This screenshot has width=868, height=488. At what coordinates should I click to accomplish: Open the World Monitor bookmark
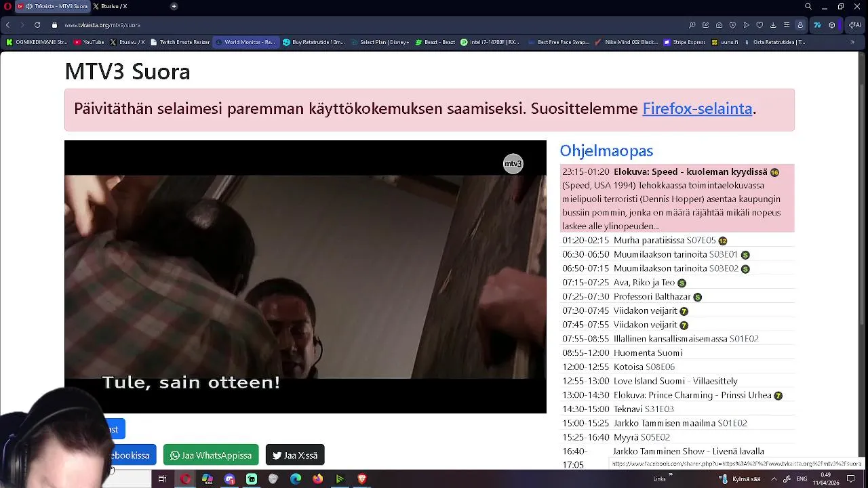245,42
